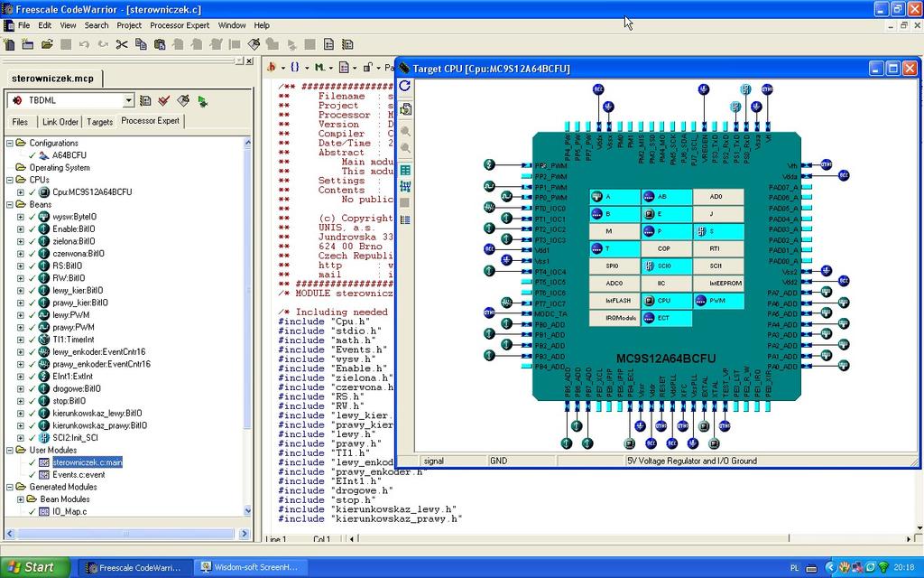Switch to the Files tab
The image size is (924, 578).
20,122
